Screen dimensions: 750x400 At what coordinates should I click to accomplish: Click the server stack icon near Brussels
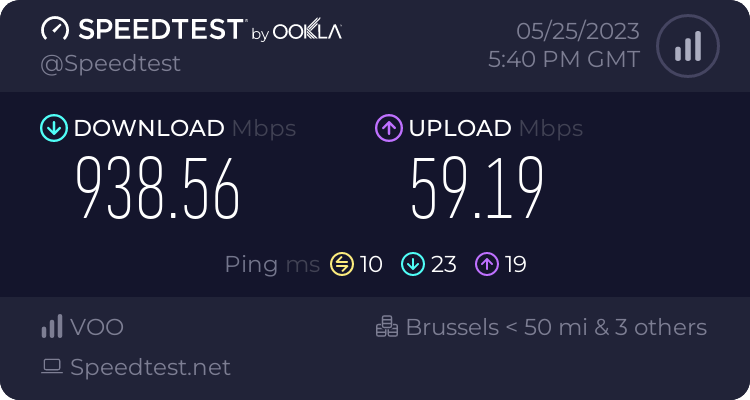(387, 327)
